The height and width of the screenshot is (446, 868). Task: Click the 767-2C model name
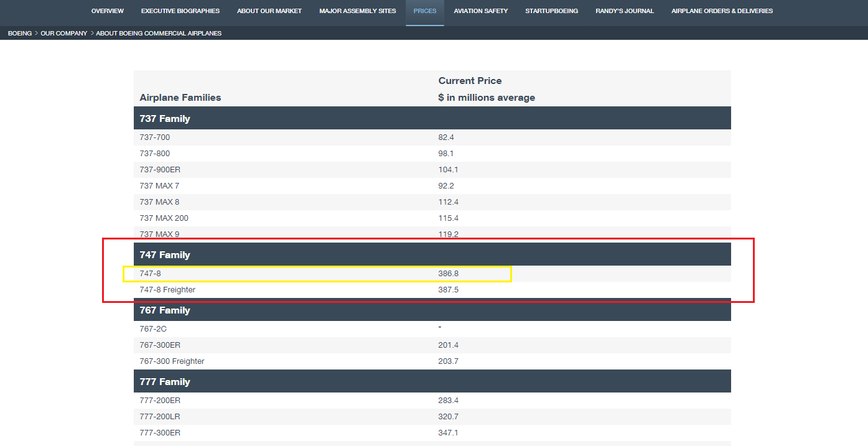[152, 329]
